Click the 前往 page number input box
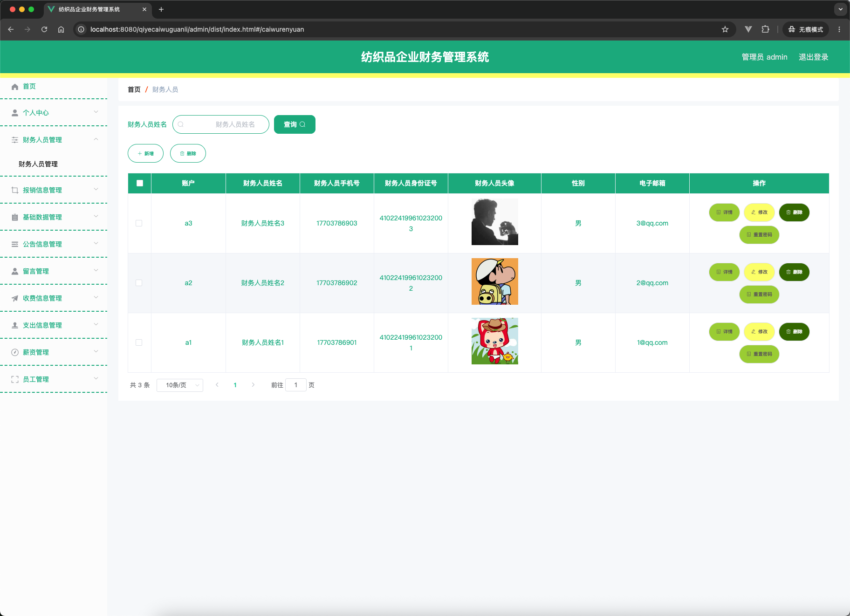The width and height of the screenshot is (850, 616). point(296,385)
